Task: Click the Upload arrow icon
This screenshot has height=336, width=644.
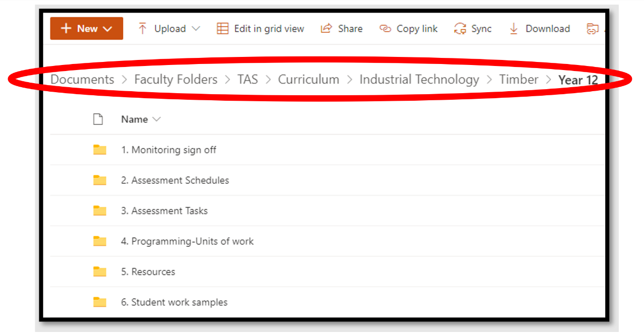Action: (142, 29)
